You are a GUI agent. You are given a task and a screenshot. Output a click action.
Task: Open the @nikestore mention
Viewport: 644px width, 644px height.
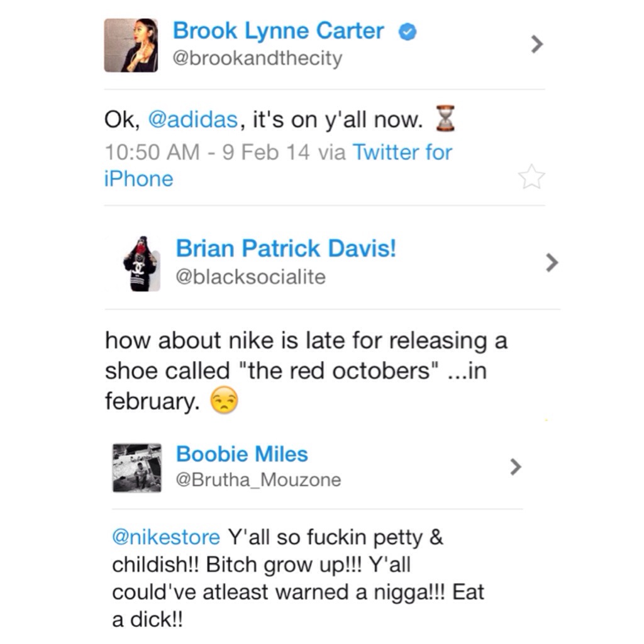tap(166, 538)
